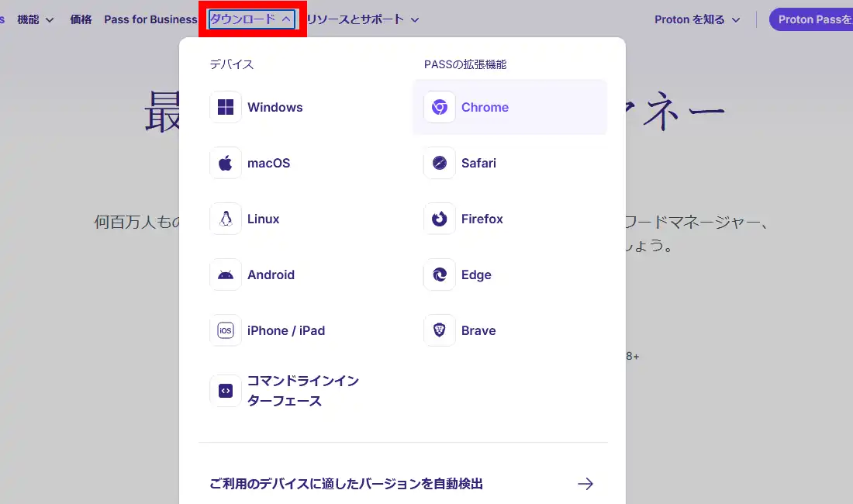Click the arrow next to 自動検出 link
The height and width of the screenshot is (504, 853).
point(585,484)
